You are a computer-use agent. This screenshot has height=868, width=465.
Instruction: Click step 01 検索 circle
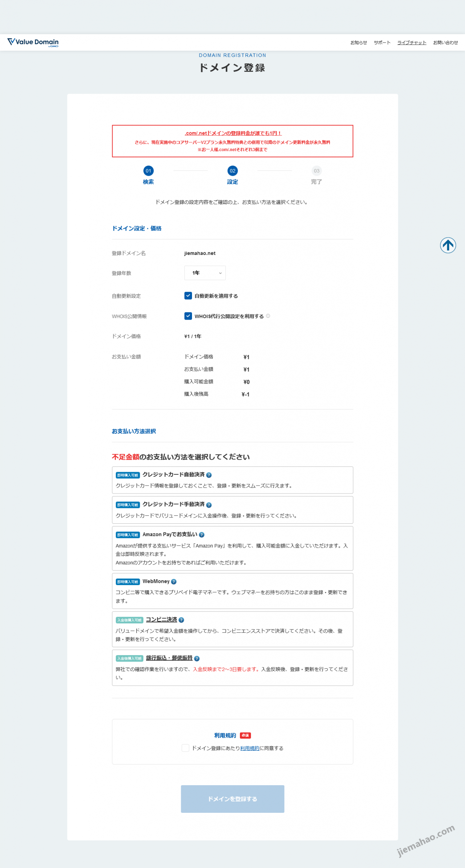tap(148, 171)
